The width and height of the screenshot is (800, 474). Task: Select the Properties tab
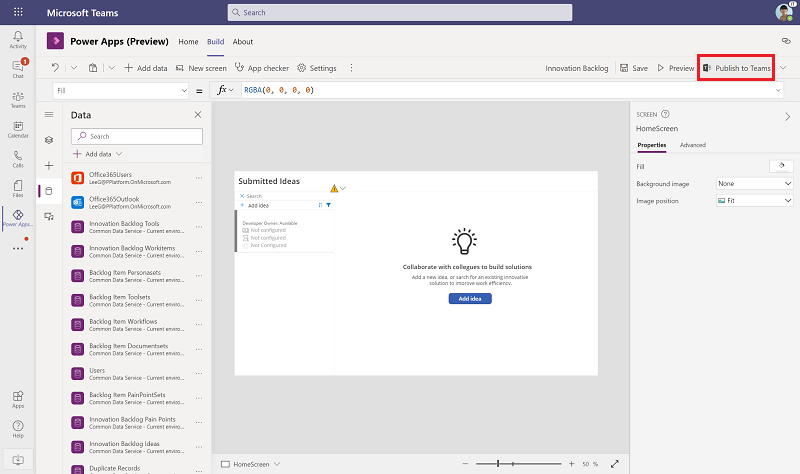click(x=652, y=145)
